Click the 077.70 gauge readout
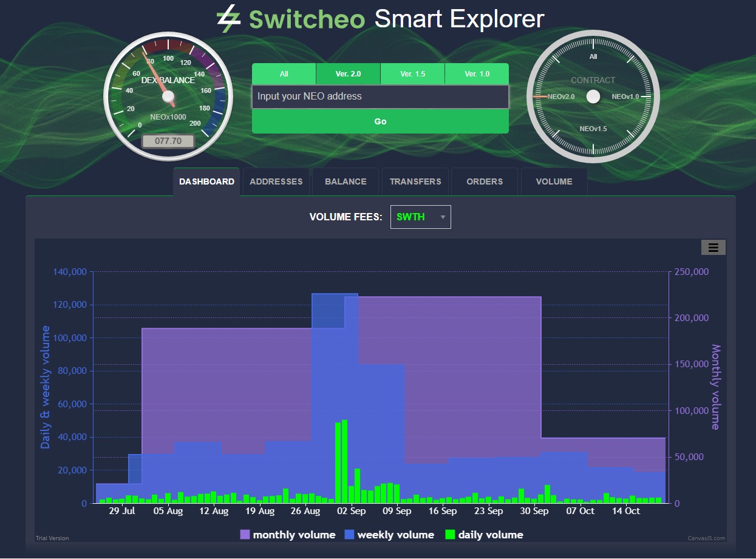Screen dimensions: 756x559 pos(168,141)
